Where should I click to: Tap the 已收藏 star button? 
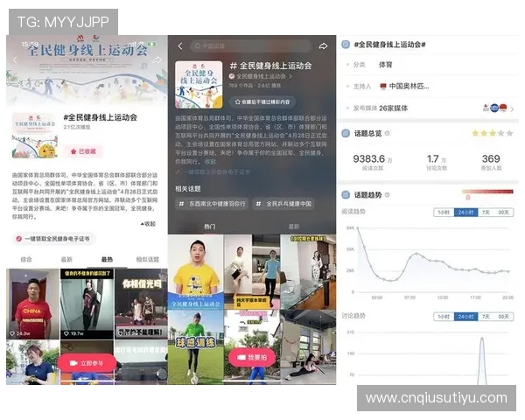(83, 151)
